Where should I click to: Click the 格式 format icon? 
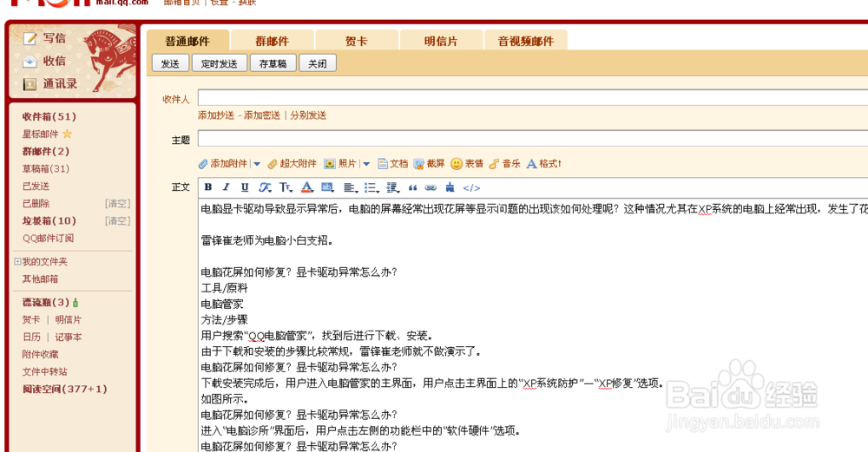coord(531,164)
